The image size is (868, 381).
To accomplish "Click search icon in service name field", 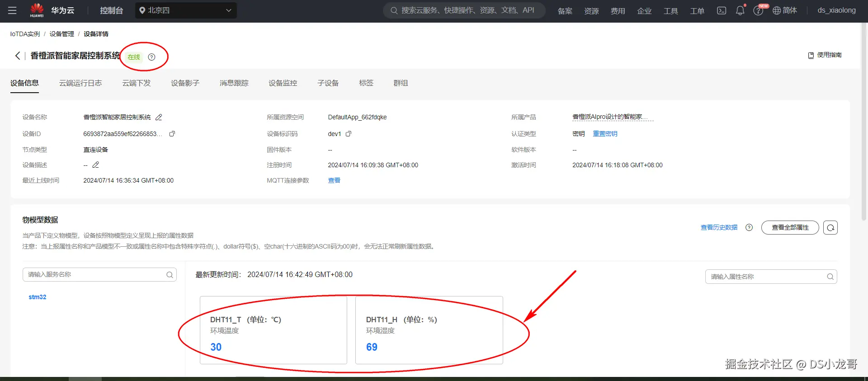I will 170,275.
